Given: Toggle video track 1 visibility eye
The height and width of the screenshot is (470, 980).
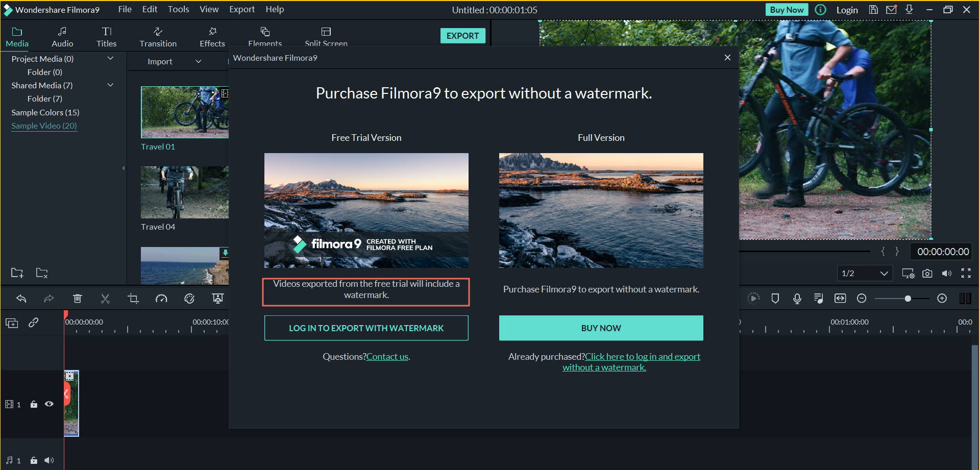Looking at the screenshot, I should (x=49, y=404).
